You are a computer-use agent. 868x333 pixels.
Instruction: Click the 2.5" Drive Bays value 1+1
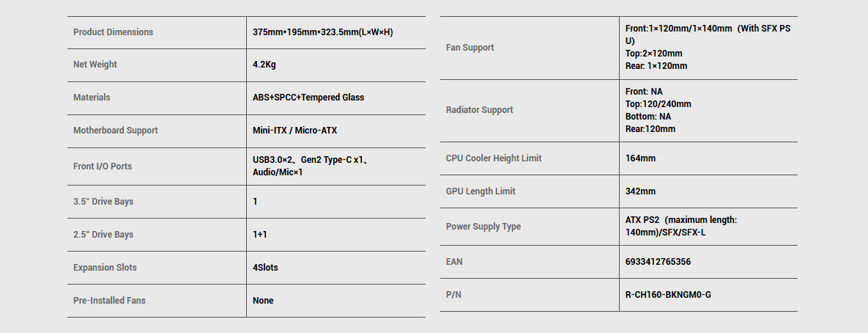[x=259, y=235]
